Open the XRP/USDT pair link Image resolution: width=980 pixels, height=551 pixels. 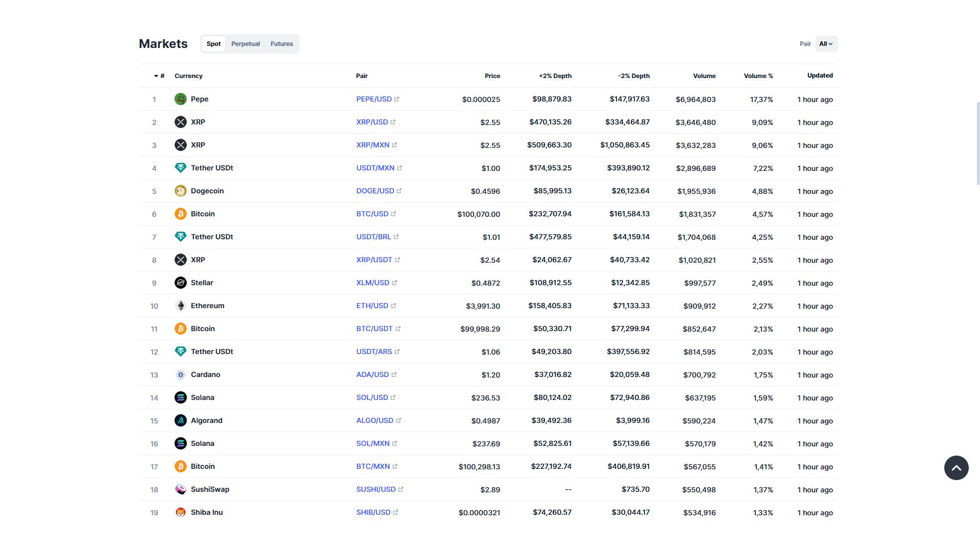pyautogui.click(x=374, y=260)
